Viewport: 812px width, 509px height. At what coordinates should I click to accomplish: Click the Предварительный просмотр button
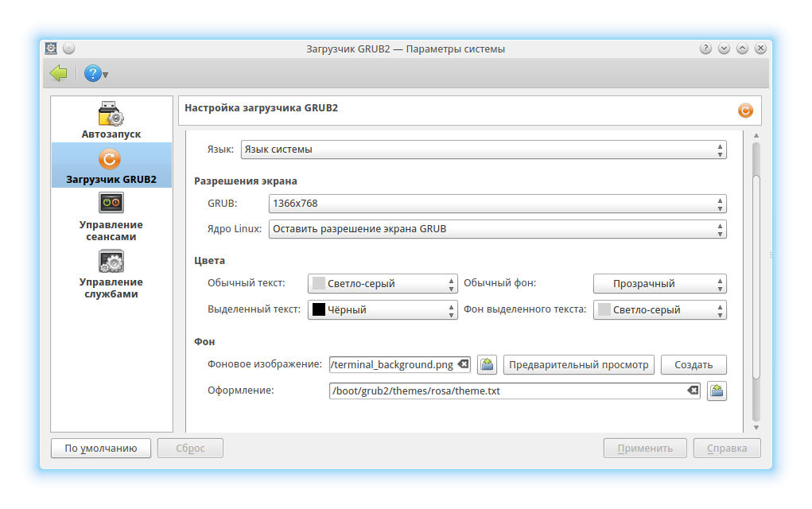tap(579, 364)
